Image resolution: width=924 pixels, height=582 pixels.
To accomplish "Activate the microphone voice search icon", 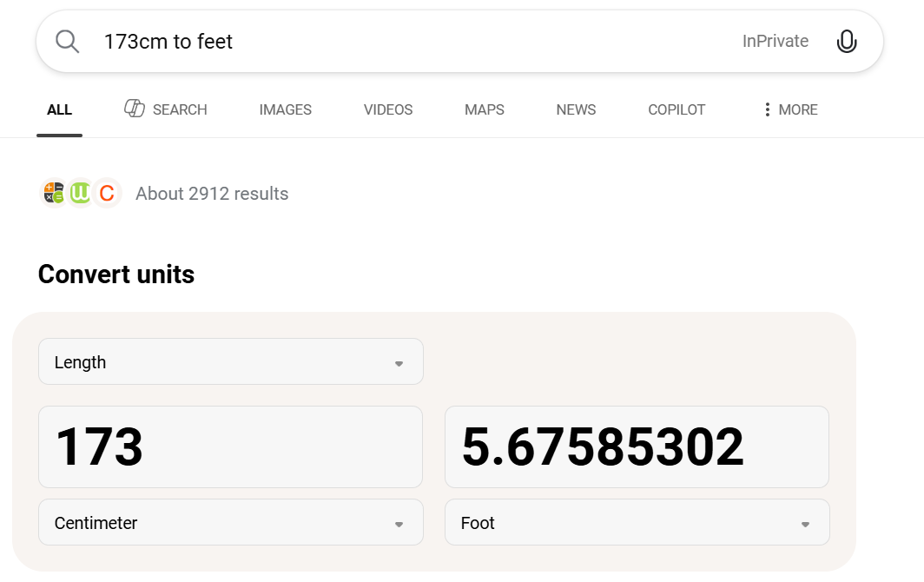I will [846, 42].
